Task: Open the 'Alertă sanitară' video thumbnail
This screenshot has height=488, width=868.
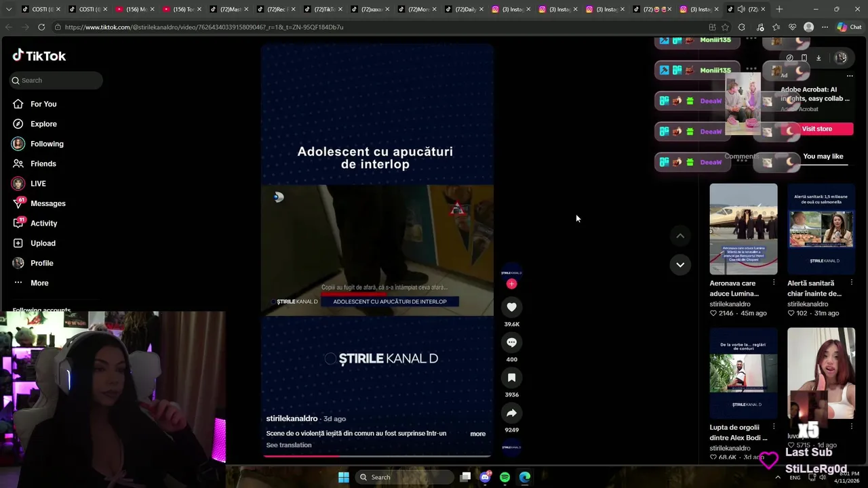Action: (x=821, y=229)
